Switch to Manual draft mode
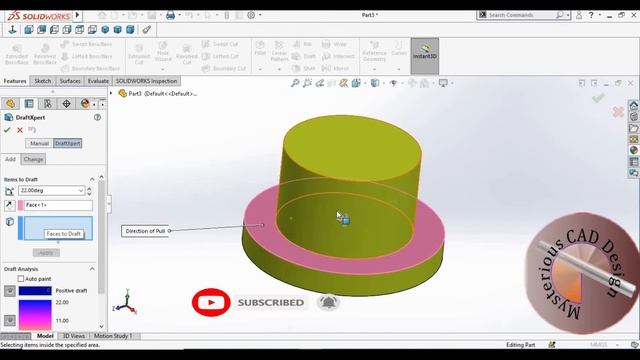Viewport: 640px width, 360px height. point(39,143)
